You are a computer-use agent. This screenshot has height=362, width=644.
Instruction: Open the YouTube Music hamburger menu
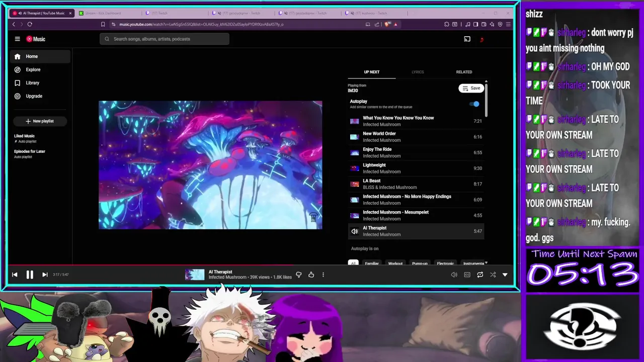[17, 39]
